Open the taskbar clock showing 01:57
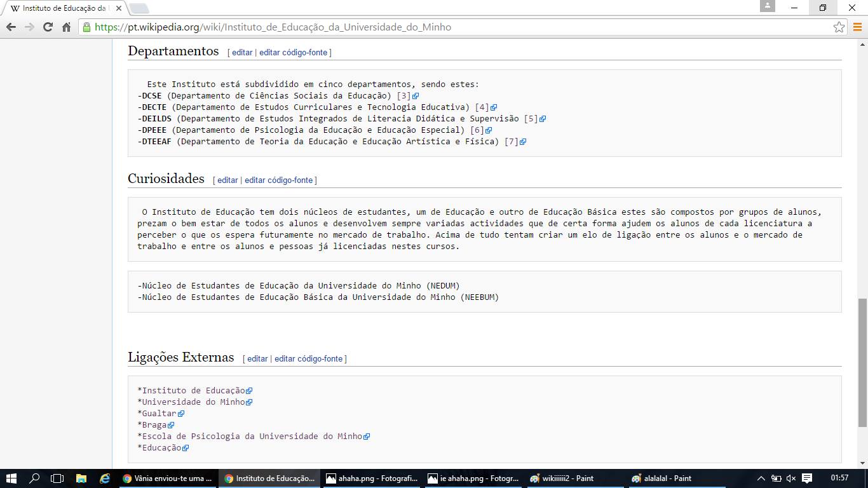 [839, 478]
